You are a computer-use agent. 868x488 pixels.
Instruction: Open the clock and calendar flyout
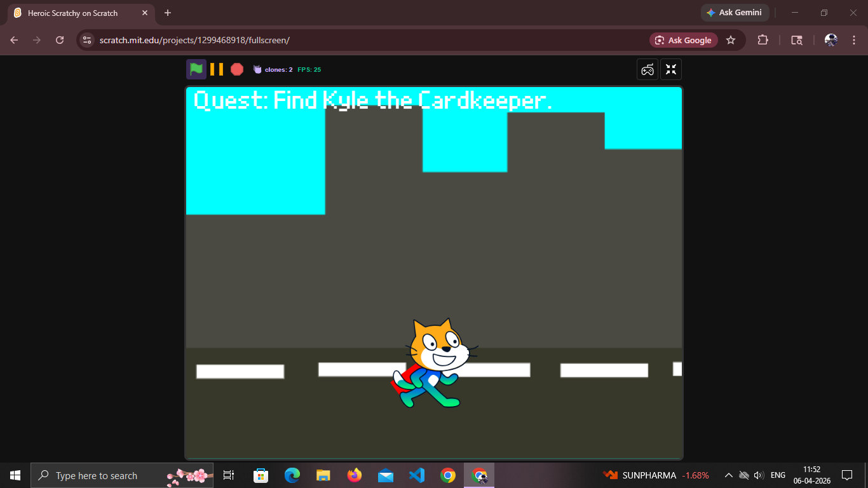pos(811,475)
